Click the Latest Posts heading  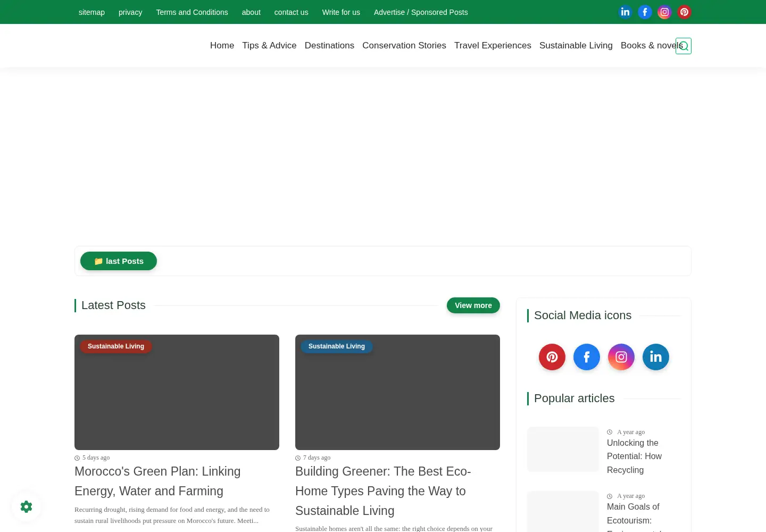click(113, 305)
